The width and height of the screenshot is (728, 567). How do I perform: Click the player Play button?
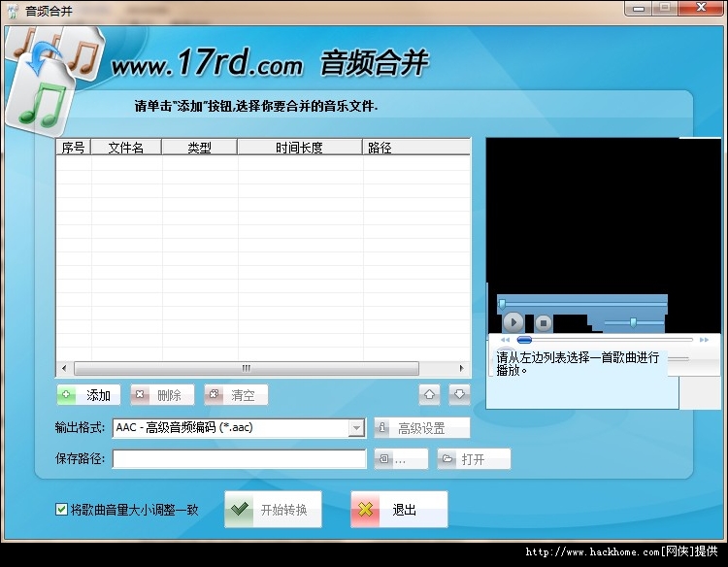tap(513, 321)
